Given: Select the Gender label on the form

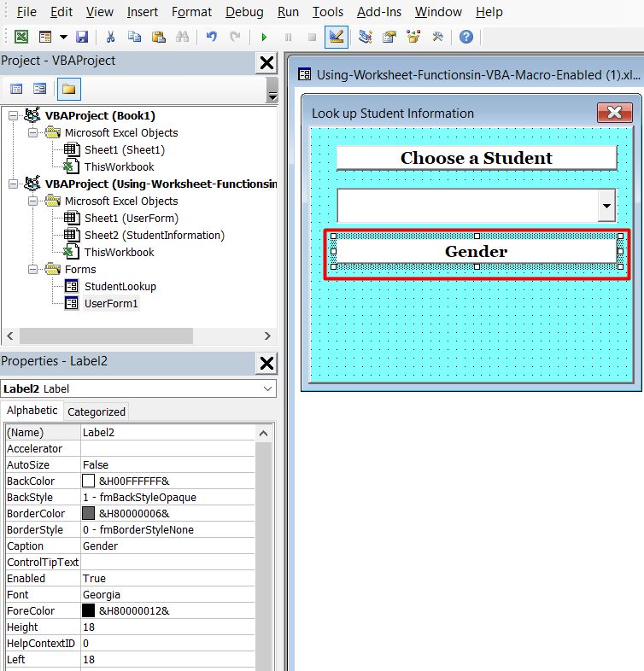Looking at the screenshot, I should click(477, 251).
